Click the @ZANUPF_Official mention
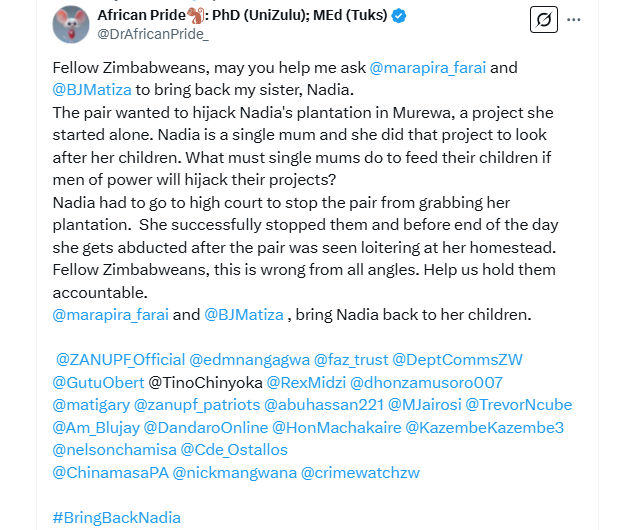 pyautogui.click(x=119, y=359)
